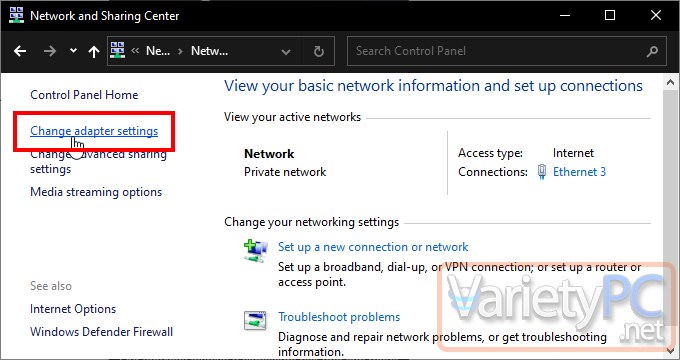The image size is (680, 360).
Task: Open the Recent locations dropdown arrow
Action: [73, 51]
